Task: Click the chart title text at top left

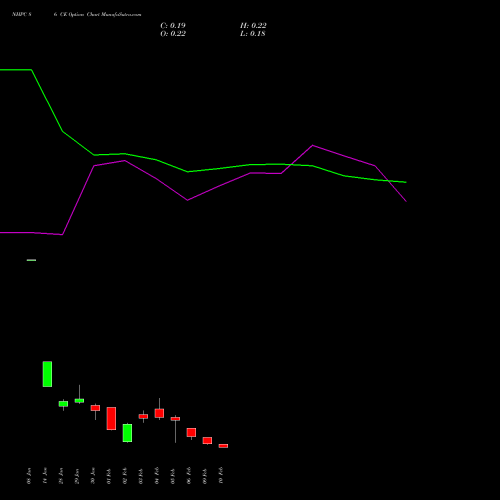Action: [x=76, y=15]
